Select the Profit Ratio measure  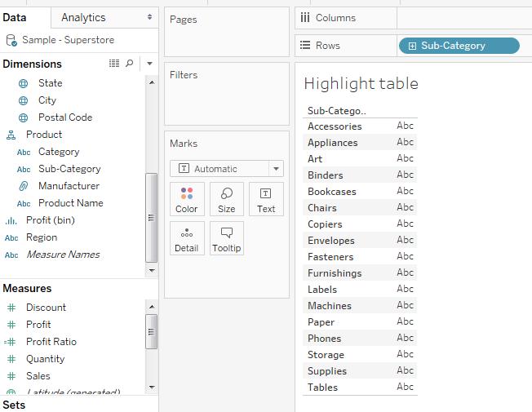[51, 342]
